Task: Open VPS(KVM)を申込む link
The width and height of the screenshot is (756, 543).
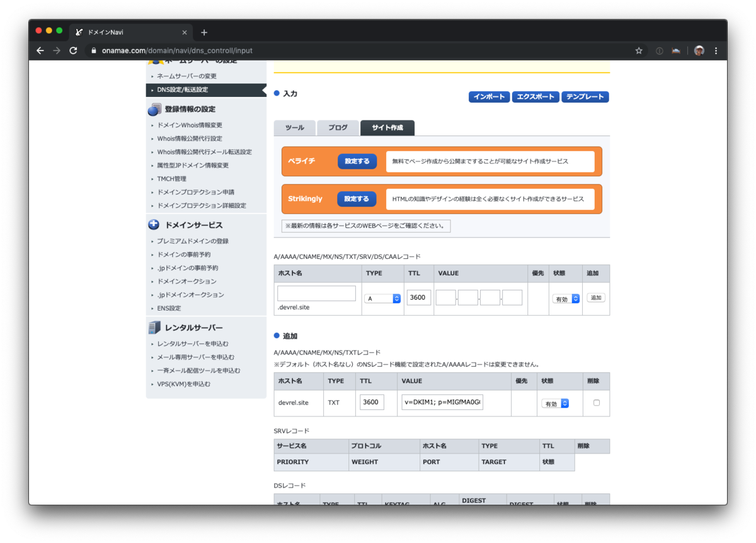Action: click(x=184, y=384)
